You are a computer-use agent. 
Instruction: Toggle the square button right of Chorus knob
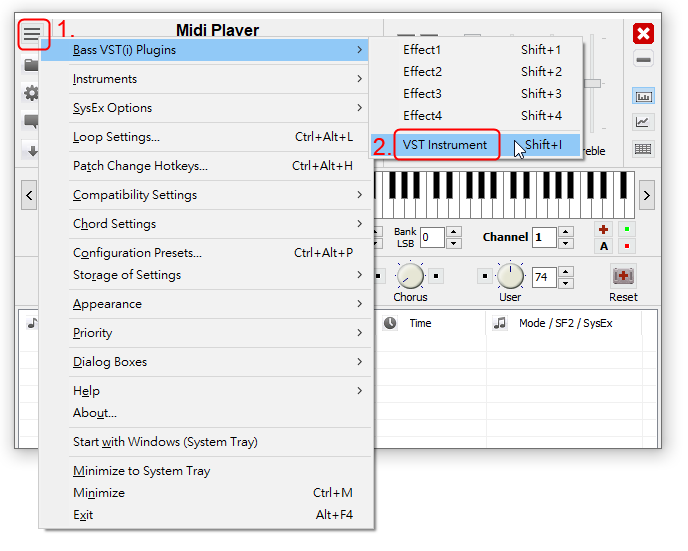point(436,276)
